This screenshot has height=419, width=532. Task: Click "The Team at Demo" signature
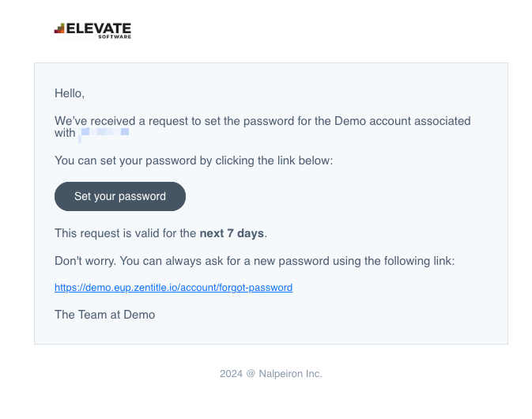coord(105,315)
